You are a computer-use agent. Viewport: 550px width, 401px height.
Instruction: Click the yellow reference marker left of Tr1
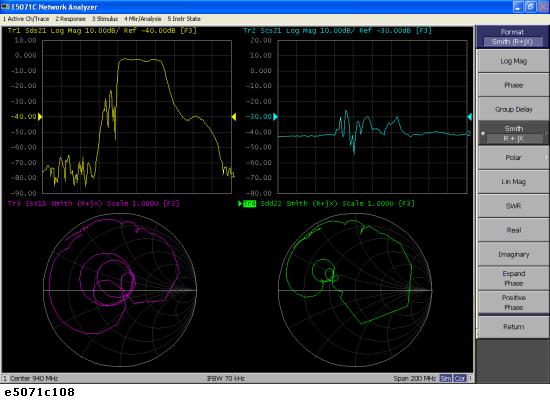(x=40, y=117)
